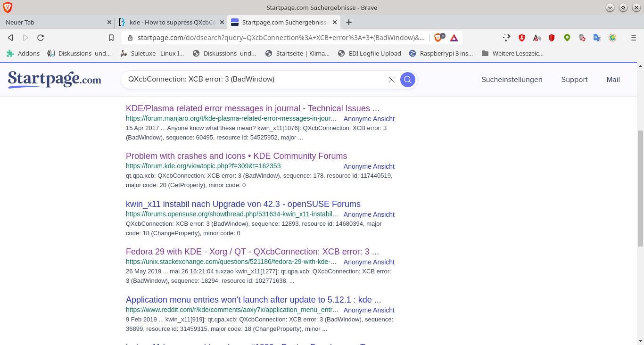Open the green location pin extension

[567, 38]
